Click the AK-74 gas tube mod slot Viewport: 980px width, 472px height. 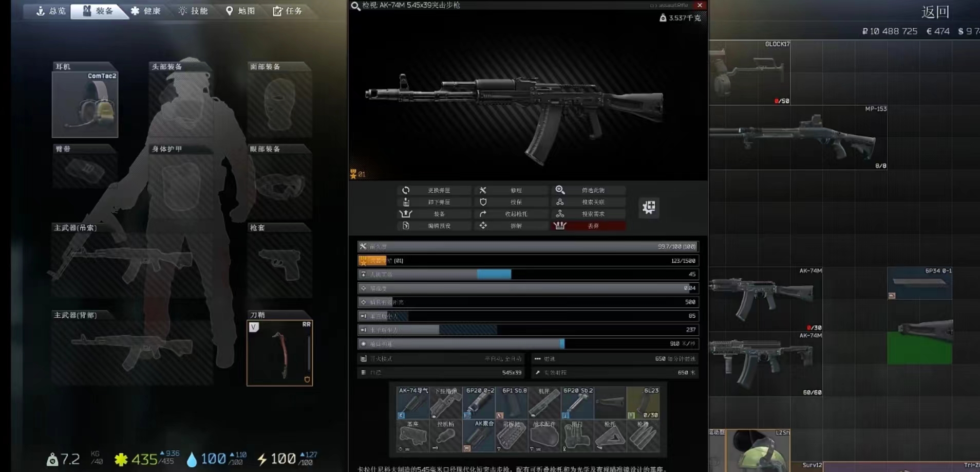tap(413, 403)
